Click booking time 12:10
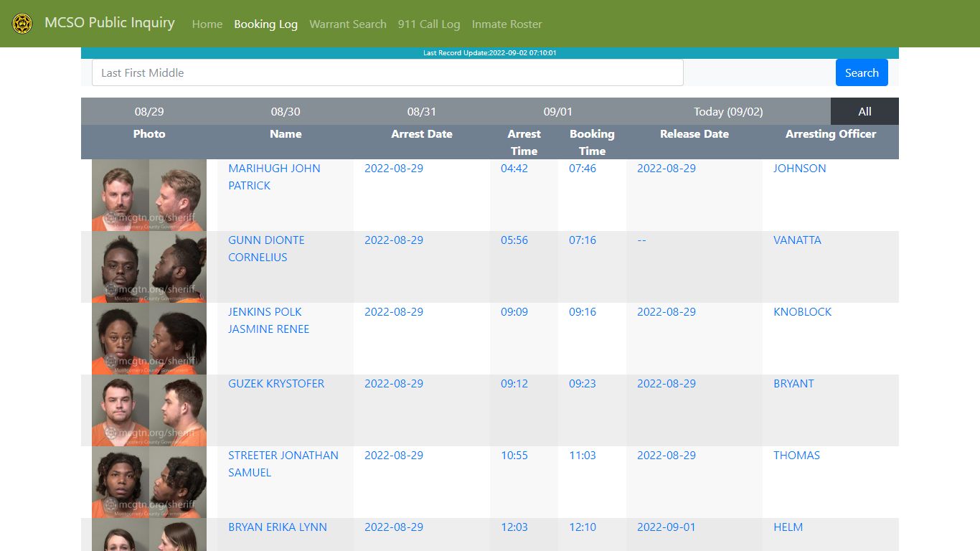Screen dimensions: 980x551 (x=583, y=527)
